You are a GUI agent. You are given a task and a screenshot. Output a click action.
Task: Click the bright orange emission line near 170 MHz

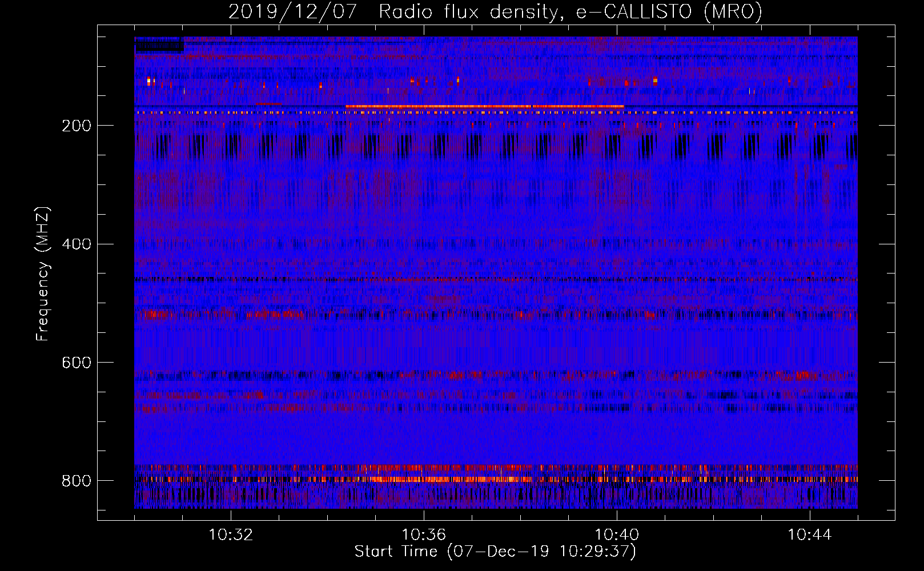point(485,106)
